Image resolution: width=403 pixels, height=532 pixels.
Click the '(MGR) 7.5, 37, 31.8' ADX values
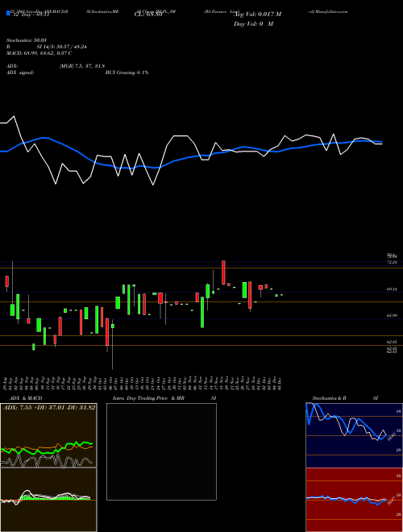82,66
